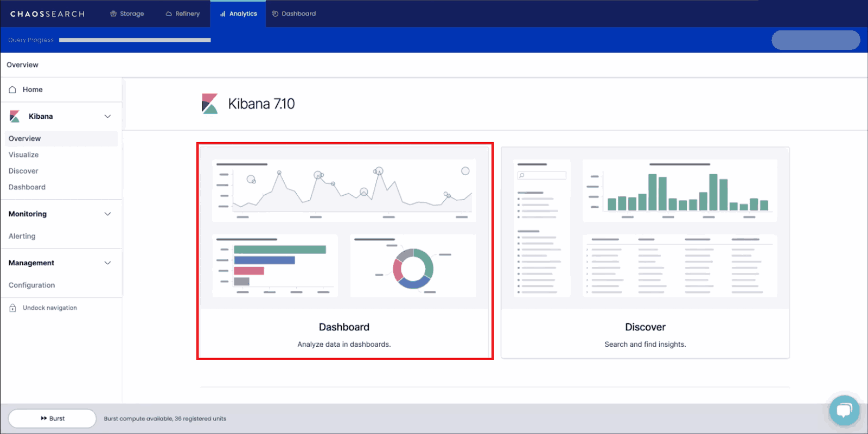
Task: Open the Discover card illustration
Action: pos(645,228)
